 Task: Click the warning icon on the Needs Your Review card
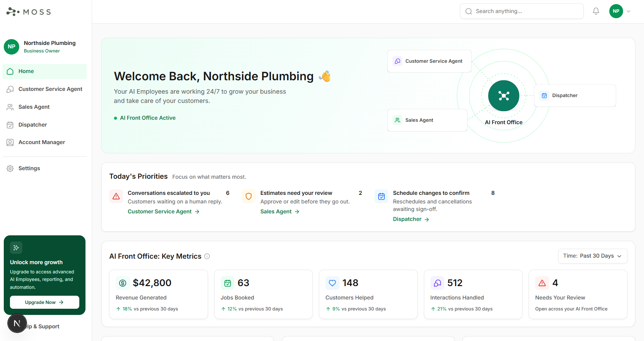542,283
